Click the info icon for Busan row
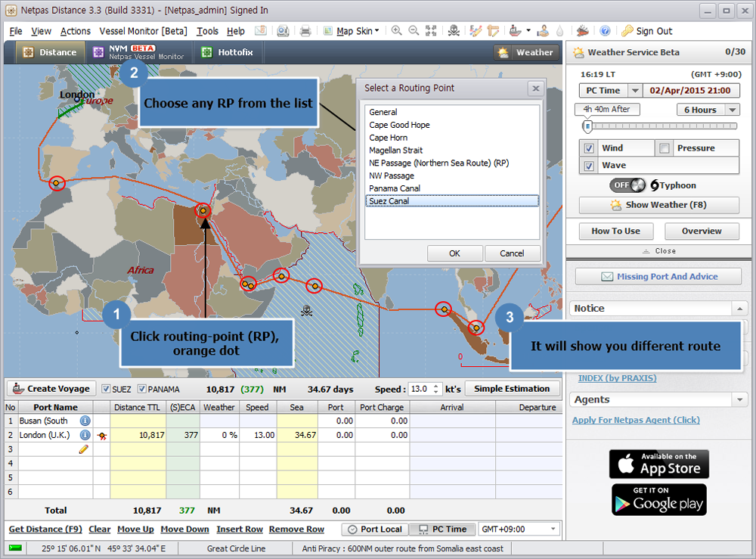Screen dimensions: 756x559 coord(85,421)
